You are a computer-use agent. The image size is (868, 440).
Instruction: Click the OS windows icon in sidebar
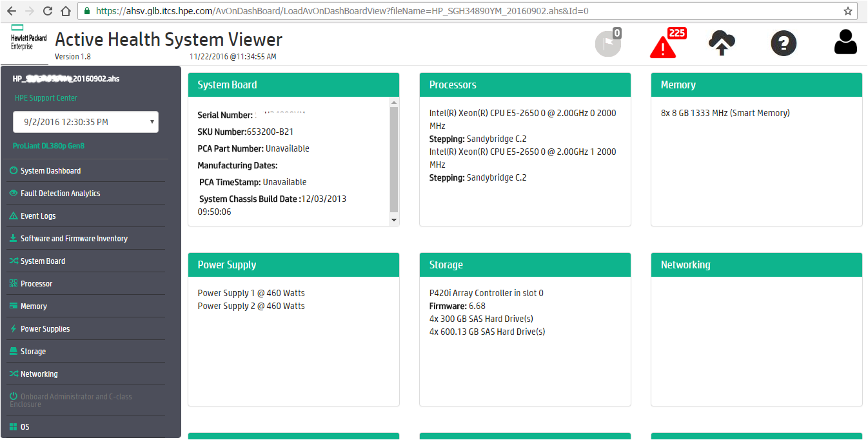pyautogui.click(x=14, y=427)
